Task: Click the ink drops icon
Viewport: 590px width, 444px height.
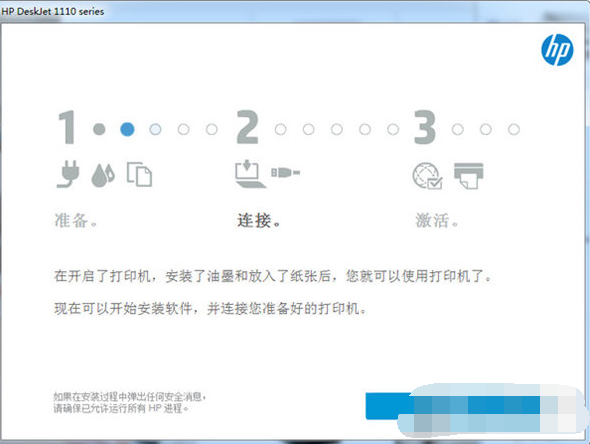Action: (103, 175)
